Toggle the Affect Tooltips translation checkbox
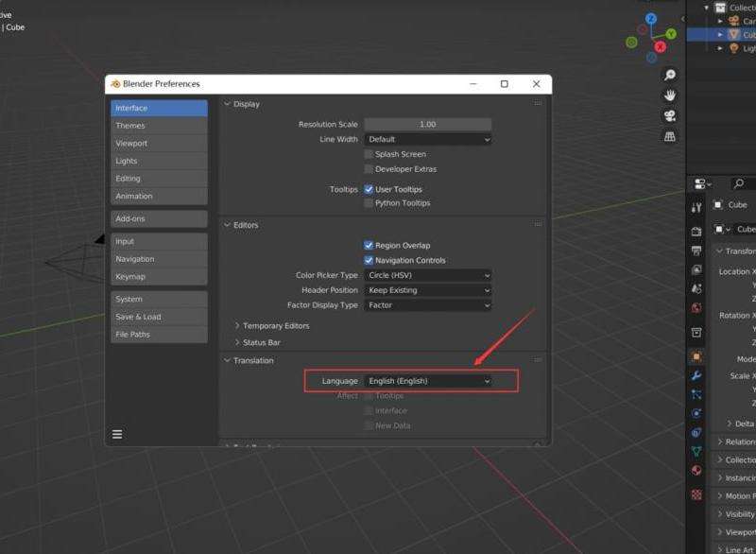756x554 pixels. point(369,396)
